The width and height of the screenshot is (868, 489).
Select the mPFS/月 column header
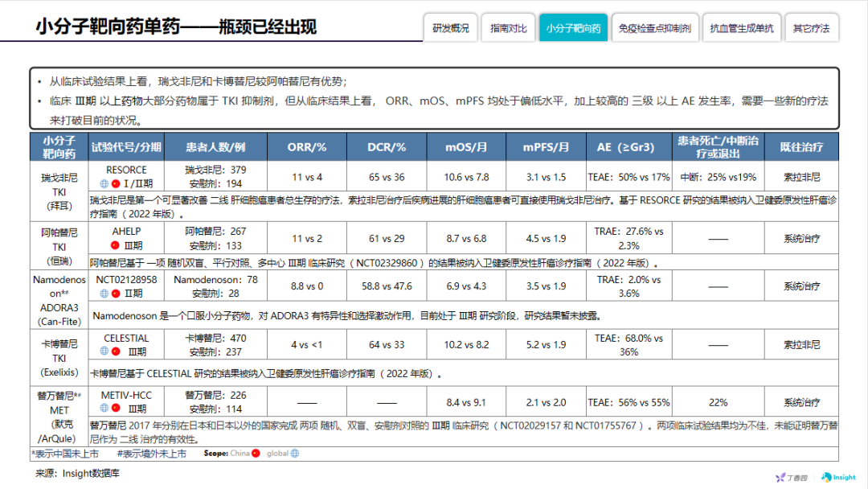(x=546, y=146)
